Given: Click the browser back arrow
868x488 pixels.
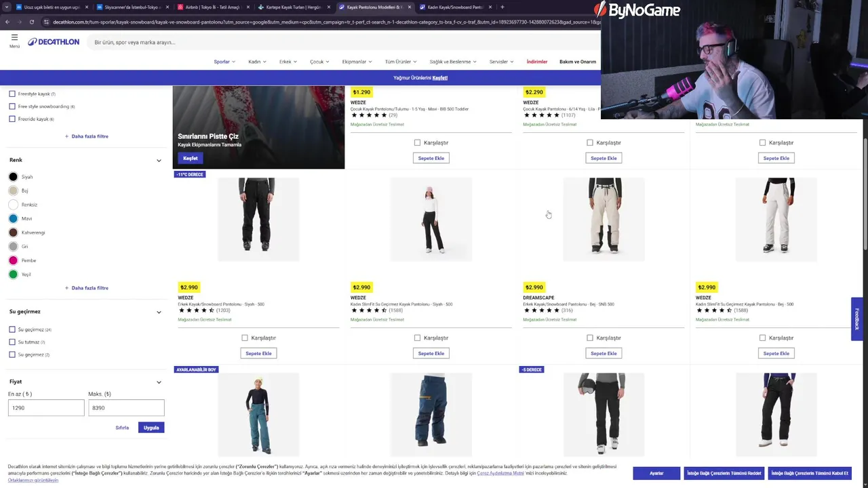Looking at the screenshot, I should click(7, 22).
